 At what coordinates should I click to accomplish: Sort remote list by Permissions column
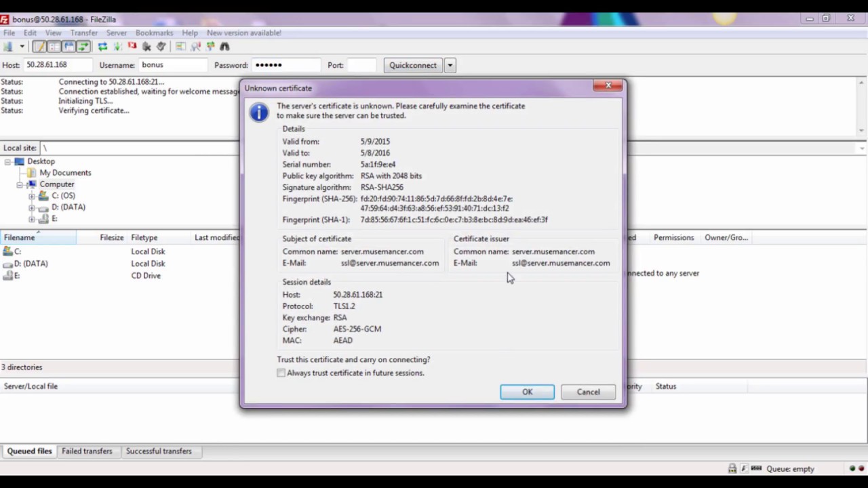tap(673, 238)
